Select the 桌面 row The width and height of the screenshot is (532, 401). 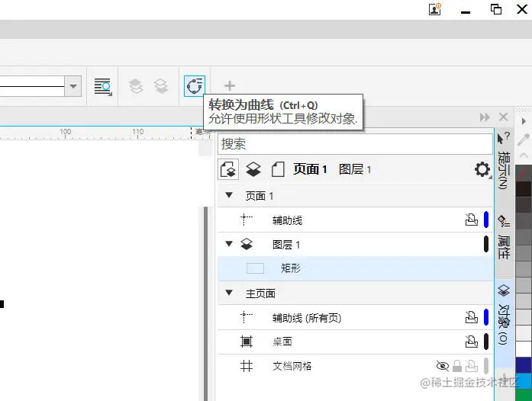[355, 342]
